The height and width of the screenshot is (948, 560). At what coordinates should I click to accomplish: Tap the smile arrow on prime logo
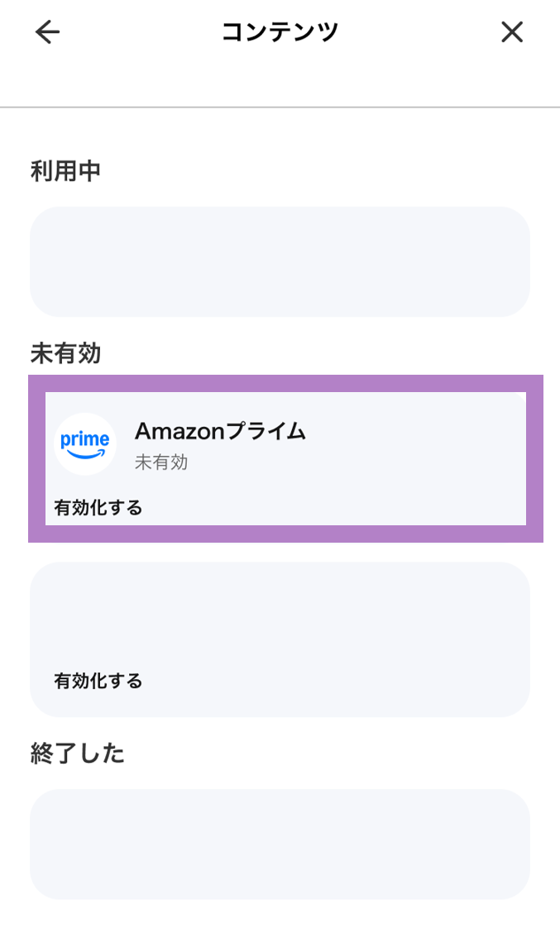point(87,453)
